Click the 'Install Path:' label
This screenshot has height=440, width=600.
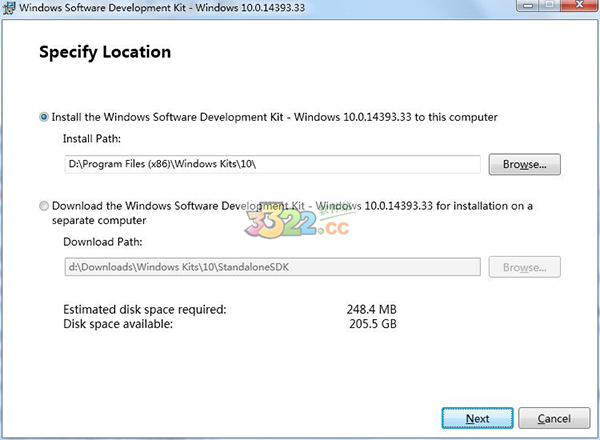coord(92,139)
